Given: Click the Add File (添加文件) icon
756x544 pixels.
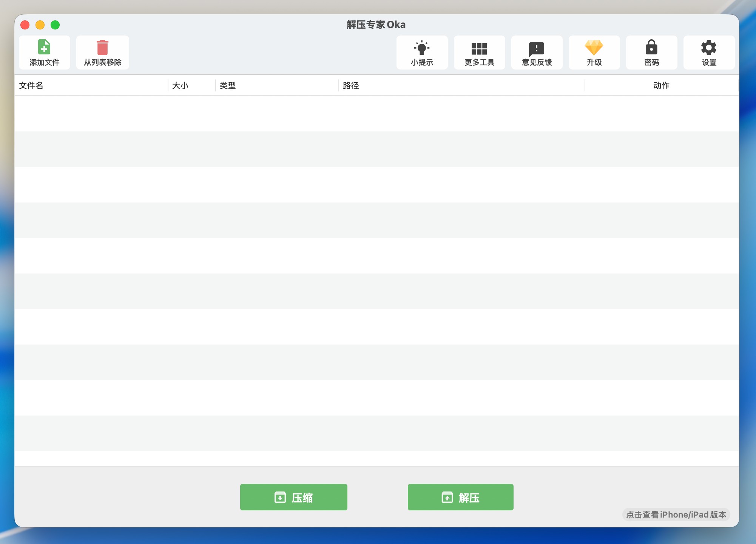Looking at the screenshot, I should pyautogui.click(x=44, y=48).
